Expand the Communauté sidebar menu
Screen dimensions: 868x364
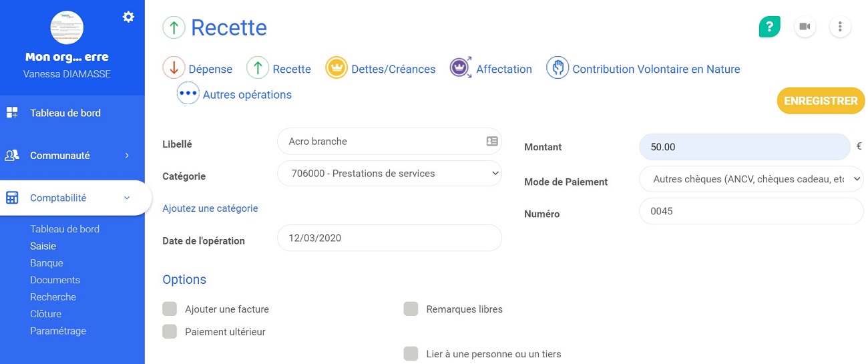point(72,156)
